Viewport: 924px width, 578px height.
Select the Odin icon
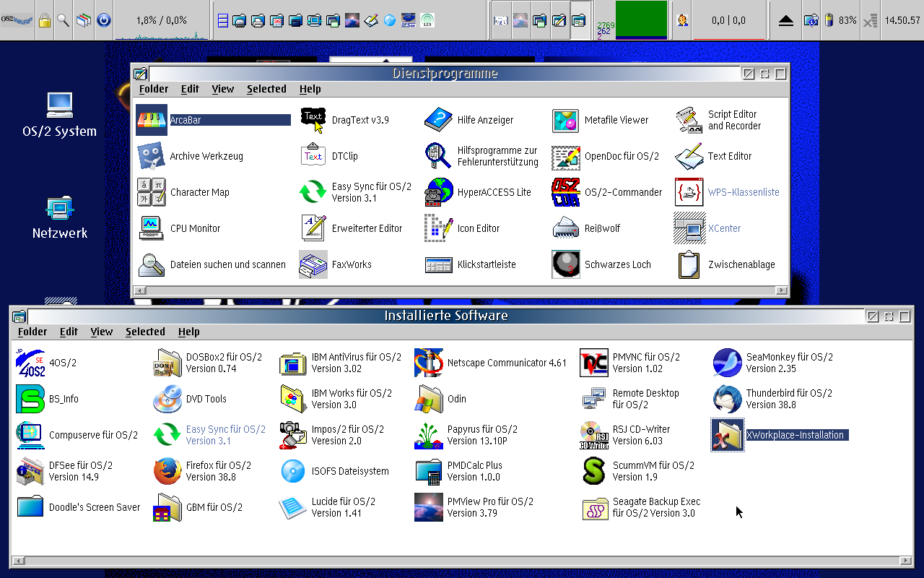(x=429, y=399)
